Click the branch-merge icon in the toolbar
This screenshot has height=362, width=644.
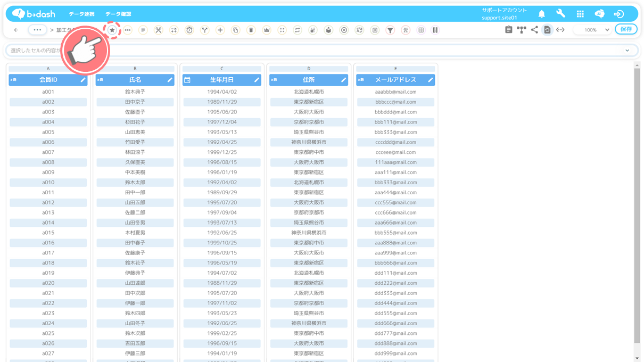coord(204,30)
